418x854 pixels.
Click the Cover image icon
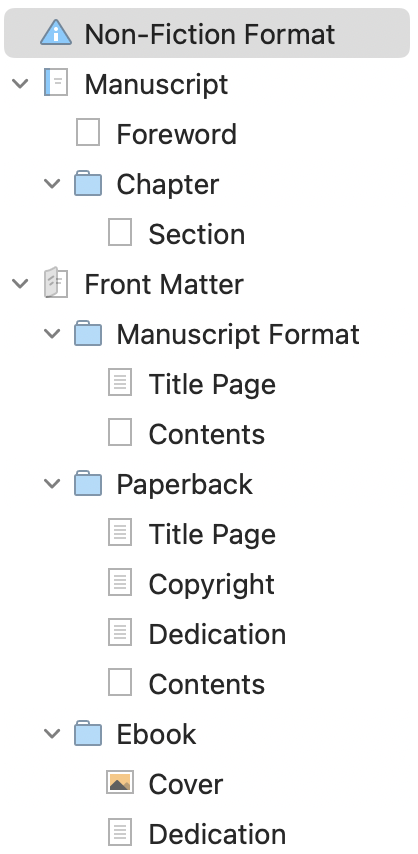click(120, 783)
